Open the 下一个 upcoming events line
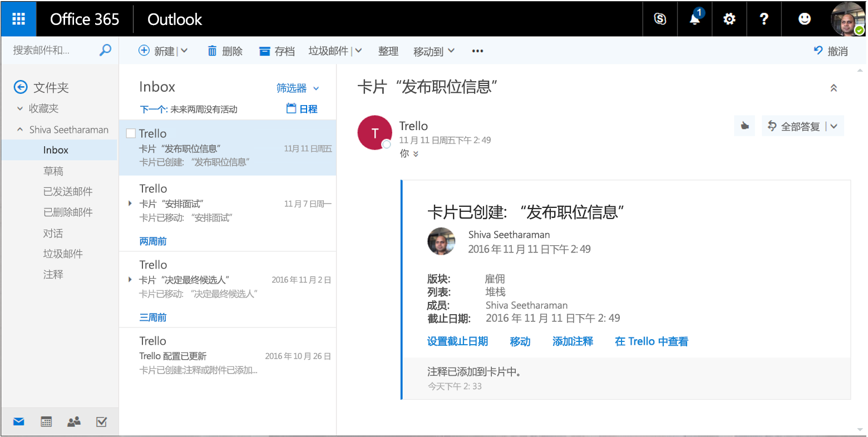 pos(189,110)
